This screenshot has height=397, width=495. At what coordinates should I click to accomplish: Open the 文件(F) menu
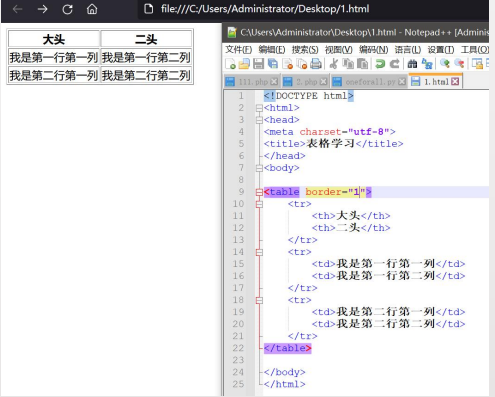[238, 50]
